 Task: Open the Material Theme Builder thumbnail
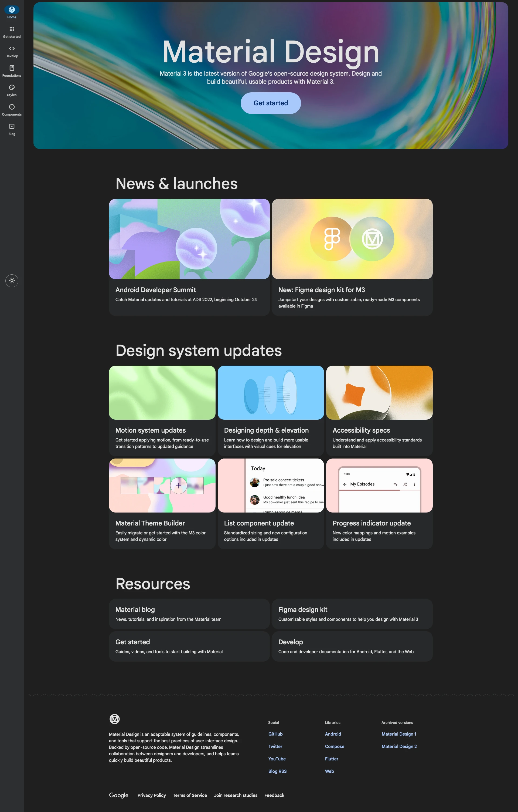pos(162,485)
